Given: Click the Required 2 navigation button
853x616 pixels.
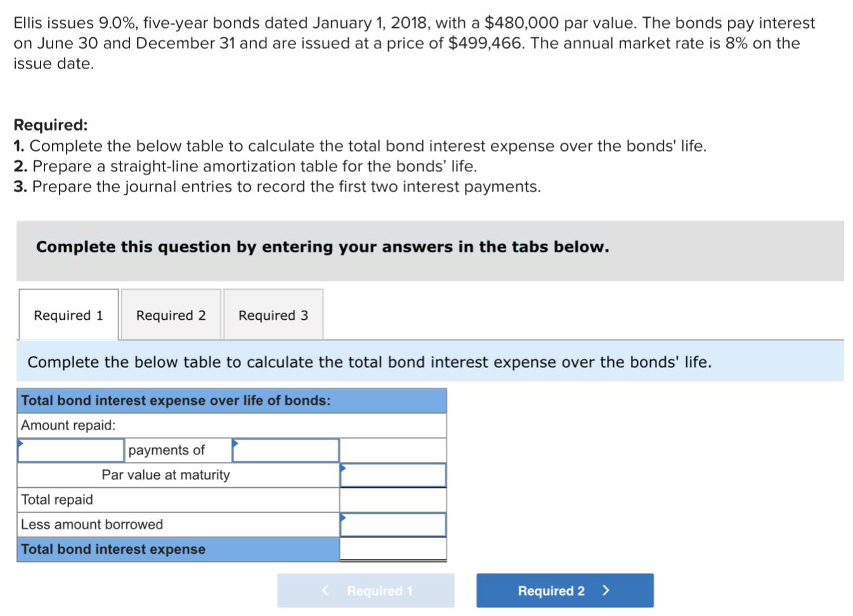Looking at the screenshot, I should coord(564,590).
